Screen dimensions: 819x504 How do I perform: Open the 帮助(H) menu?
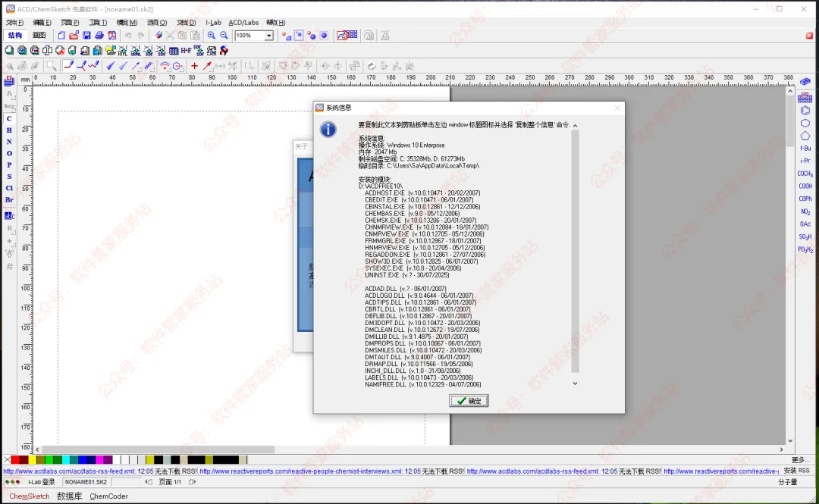click(x=276, y=23)
